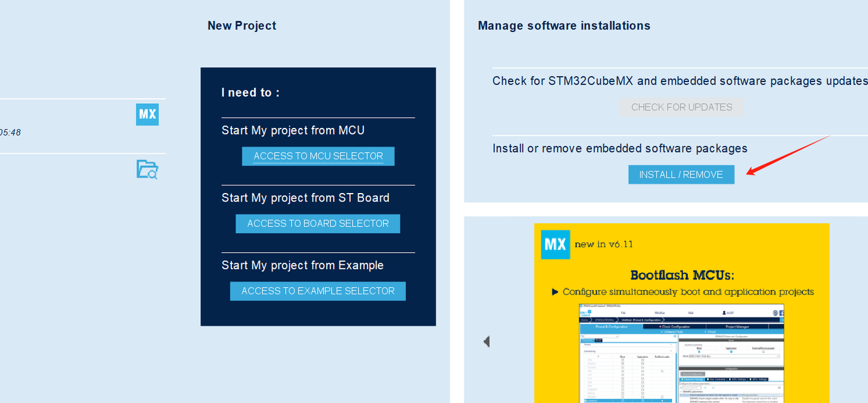The image size is (868, 403).
Task: Check the Boot checkbox under Runtime contexts
Action: click(700, 351)
